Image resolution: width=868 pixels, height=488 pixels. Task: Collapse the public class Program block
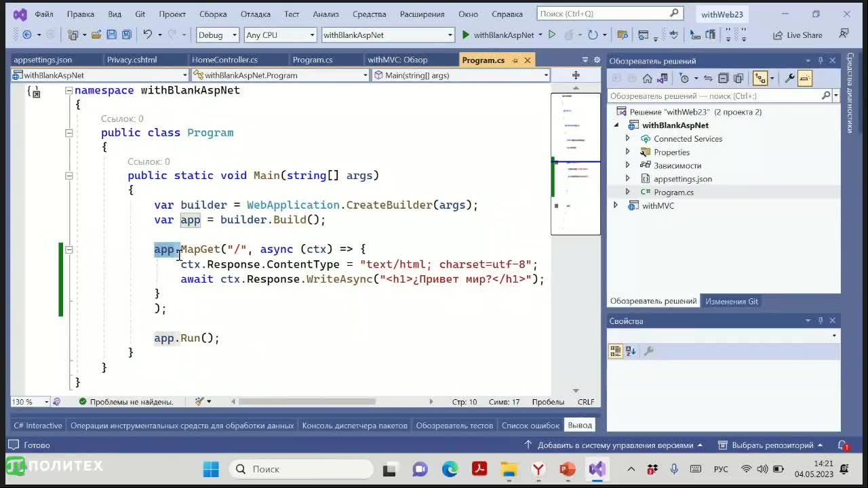point(68,133)
